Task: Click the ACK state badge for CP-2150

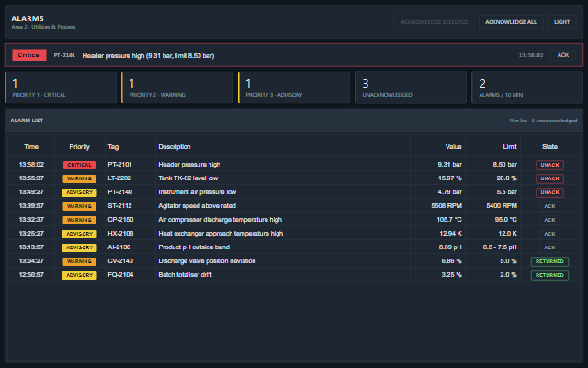Action: [x=549, y=220]
